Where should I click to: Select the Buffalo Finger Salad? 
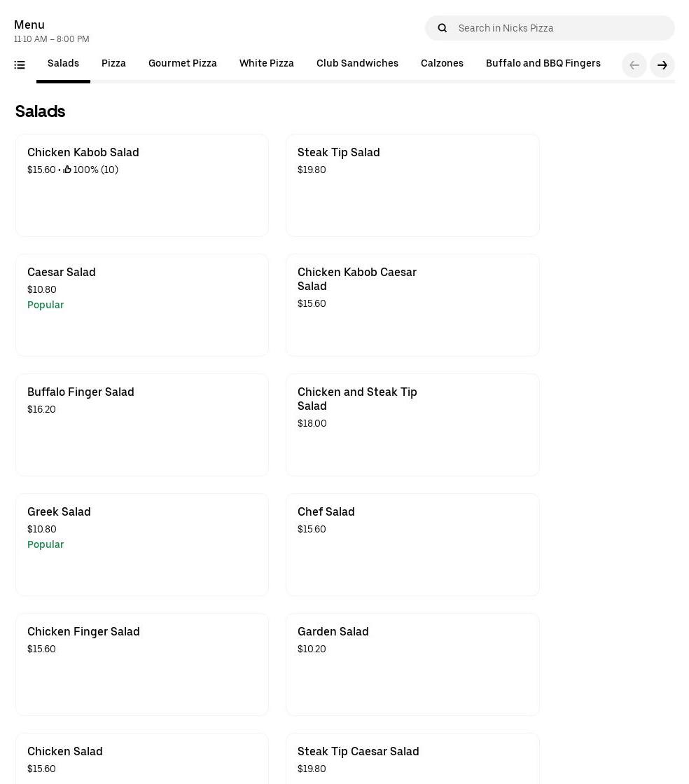point(141,425)
